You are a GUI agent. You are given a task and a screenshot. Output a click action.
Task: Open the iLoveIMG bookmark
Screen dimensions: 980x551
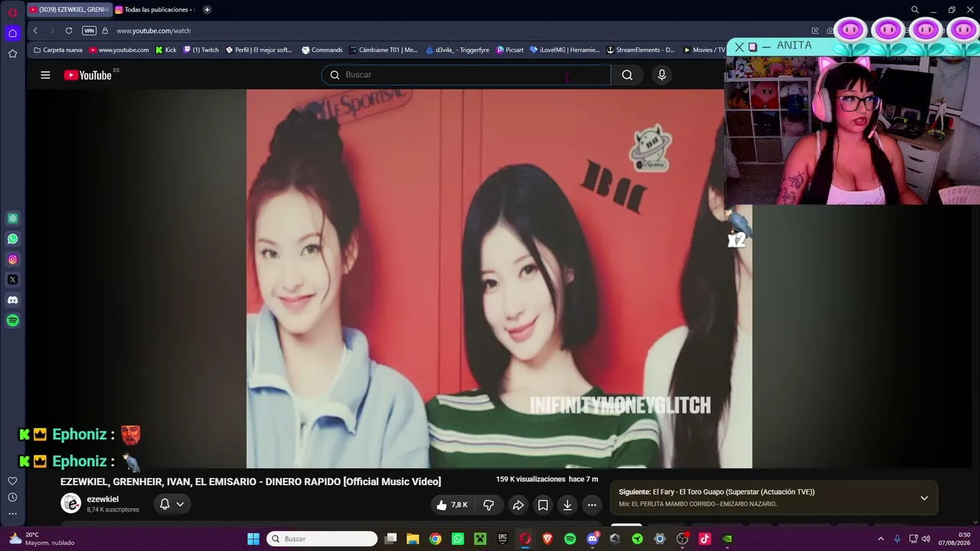(565, 50)
